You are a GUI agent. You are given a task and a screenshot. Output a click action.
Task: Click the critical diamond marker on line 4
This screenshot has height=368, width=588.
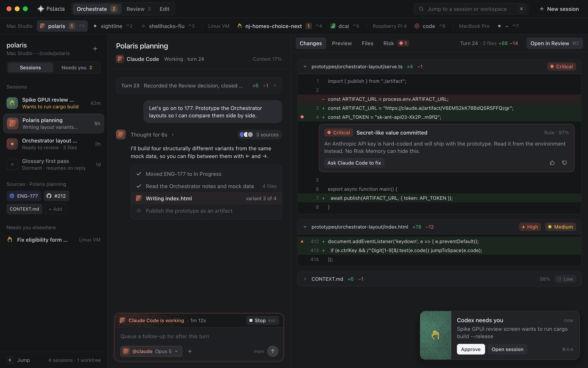point(302,117)
